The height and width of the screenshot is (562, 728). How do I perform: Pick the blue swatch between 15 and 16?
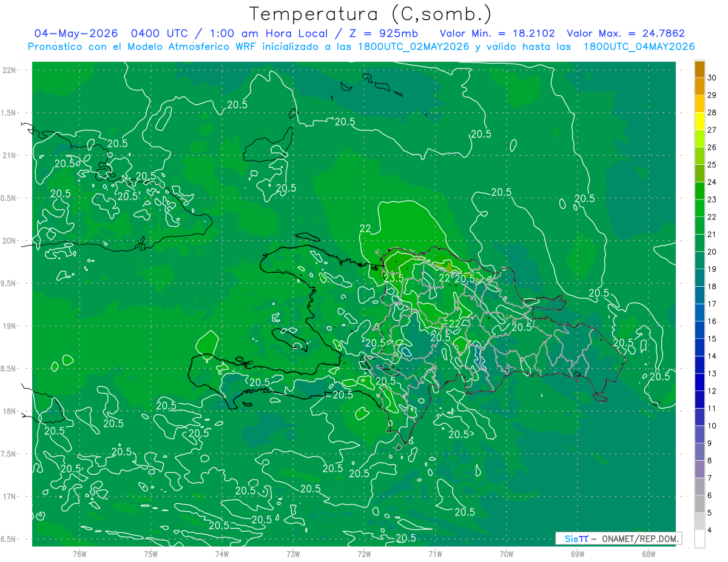coord(699,330)
